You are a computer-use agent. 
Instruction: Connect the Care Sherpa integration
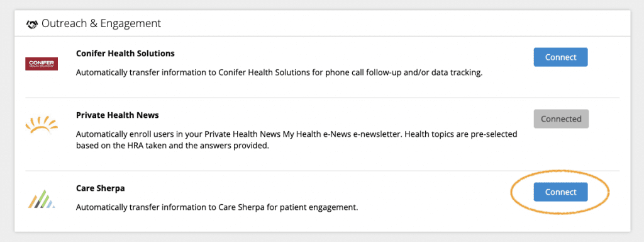point(560,192)
